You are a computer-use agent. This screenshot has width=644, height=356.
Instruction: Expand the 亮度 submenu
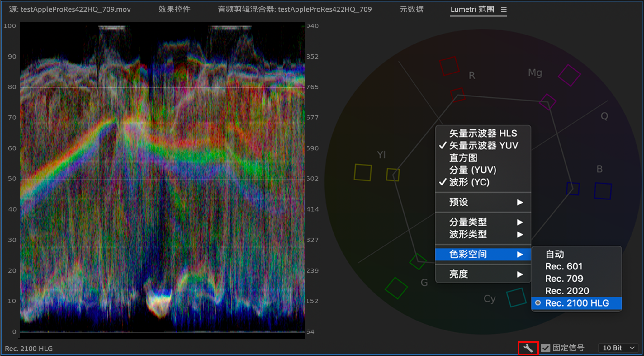click(x=483, y=274)
